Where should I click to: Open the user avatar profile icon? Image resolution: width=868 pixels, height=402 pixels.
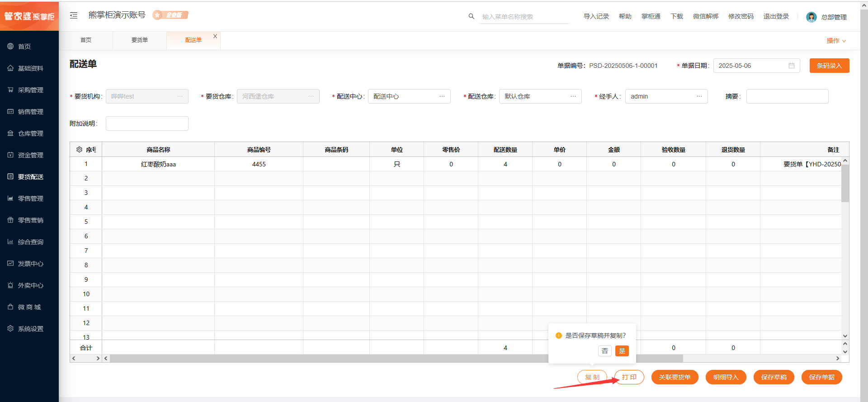click(811, 17)
